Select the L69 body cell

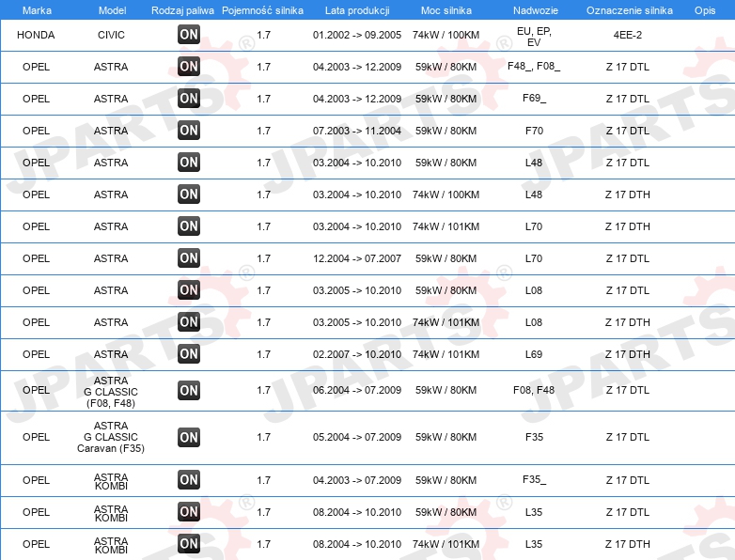point(534,354)
